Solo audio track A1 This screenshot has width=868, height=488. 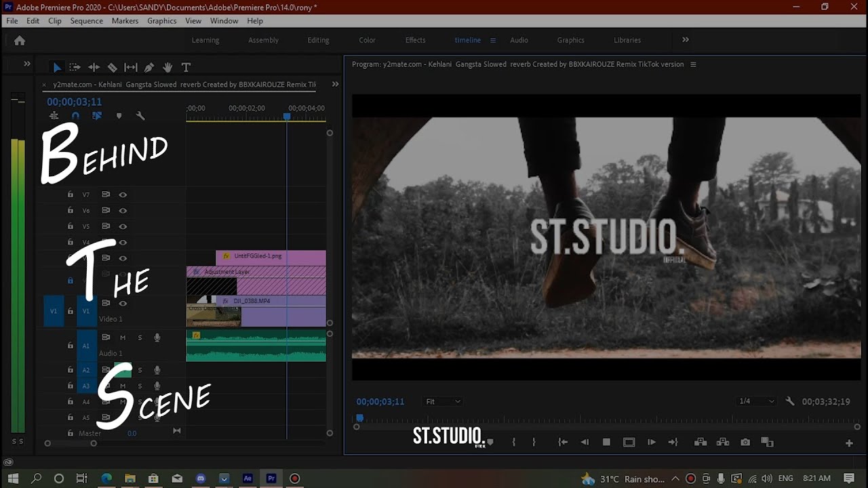140,338
